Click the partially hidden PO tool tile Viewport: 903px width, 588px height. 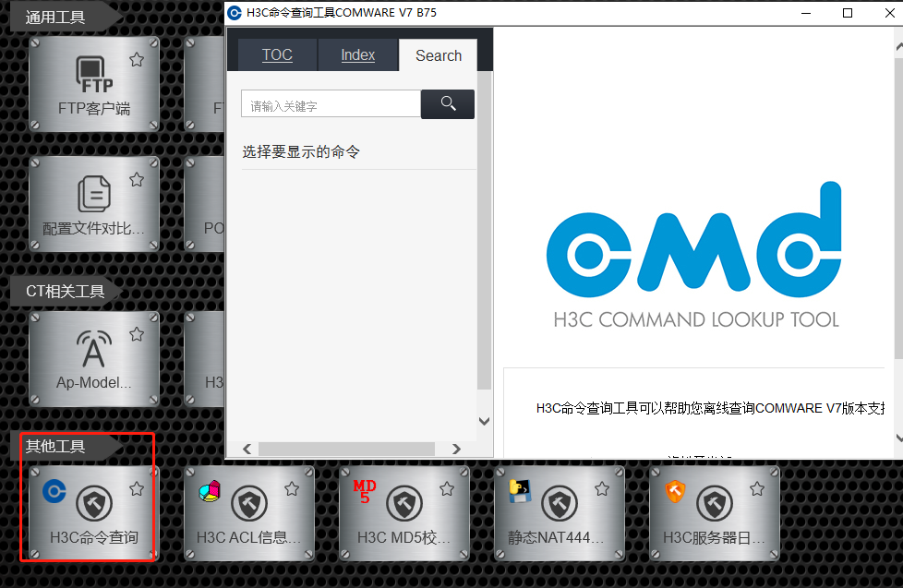pyautogui.click(x=204, y=204)
